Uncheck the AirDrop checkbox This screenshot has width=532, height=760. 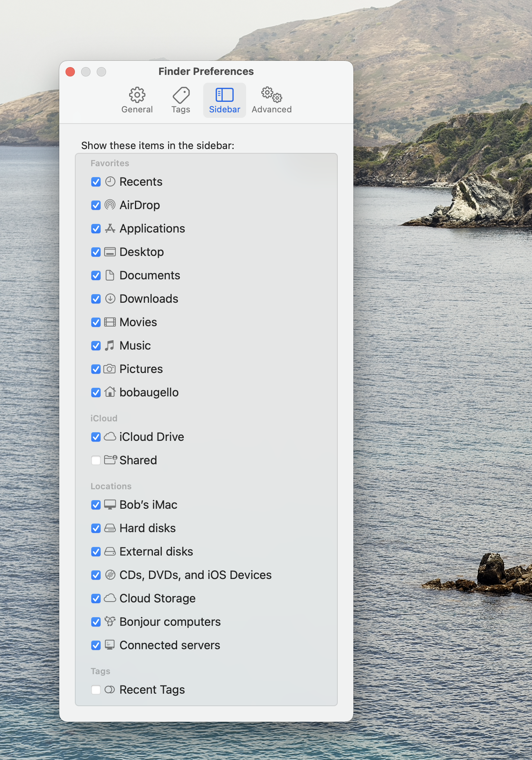pyautogui.click(x=96, y=205)
